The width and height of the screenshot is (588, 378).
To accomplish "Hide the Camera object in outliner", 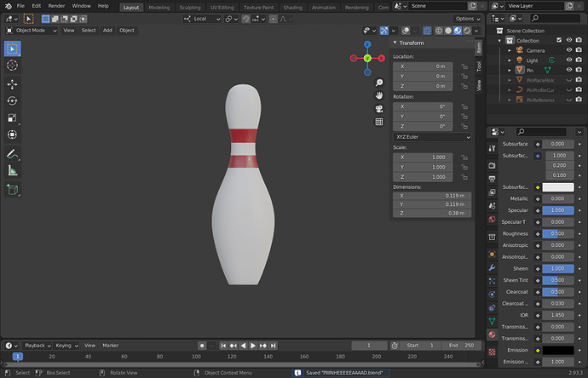I will (568, 50).
